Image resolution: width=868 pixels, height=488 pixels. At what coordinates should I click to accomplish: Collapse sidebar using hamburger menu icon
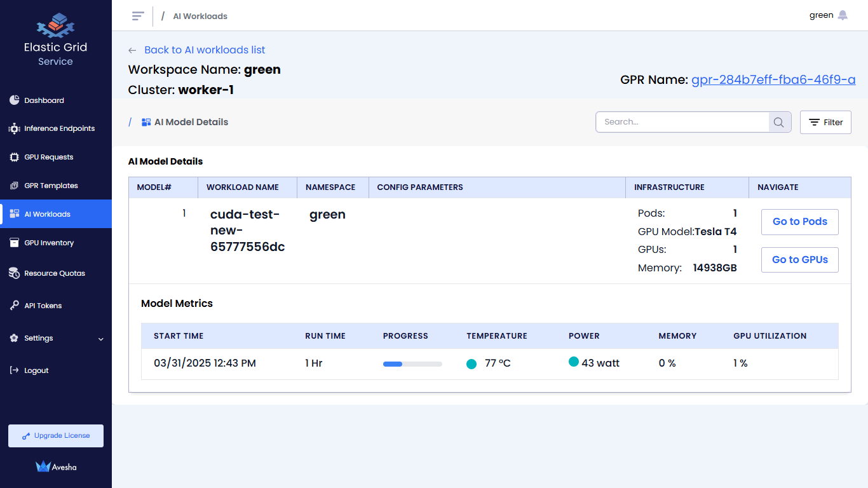coord(138,16)
